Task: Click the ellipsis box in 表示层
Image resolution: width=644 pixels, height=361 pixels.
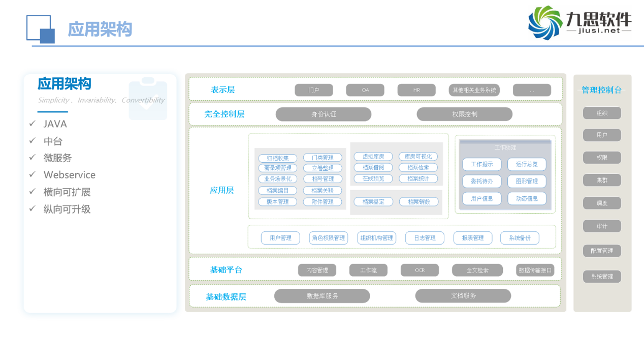Action: coord(531,90)
